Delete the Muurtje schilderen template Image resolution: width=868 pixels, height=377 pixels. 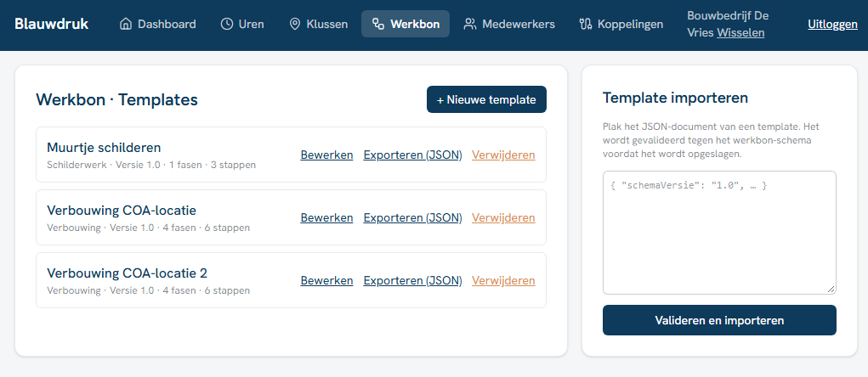tap(503, 155)
